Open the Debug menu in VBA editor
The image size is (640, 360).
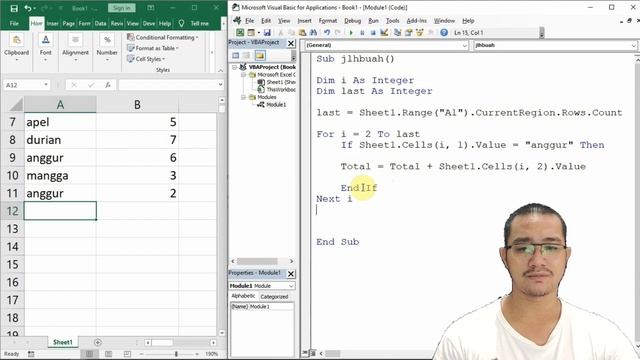[352, 21]
